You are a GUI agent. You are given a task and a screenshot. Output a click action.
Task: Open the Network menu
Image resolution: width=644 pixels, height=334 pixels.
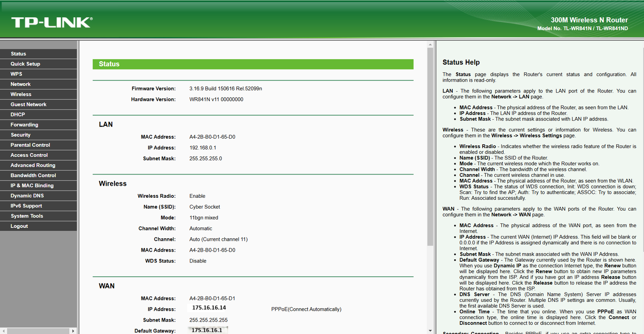38,84
